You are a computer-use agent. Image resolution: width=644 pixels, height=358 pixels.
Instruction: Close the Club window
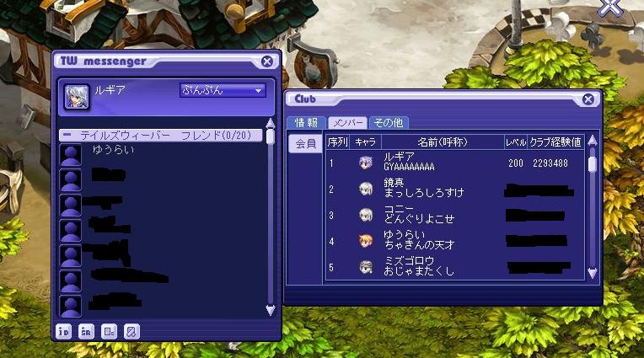click(588, 99)
